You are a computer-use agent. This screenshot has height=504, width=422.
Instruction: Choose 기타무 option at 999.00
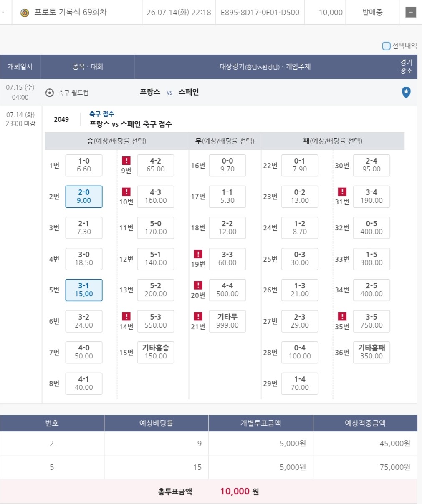227,321
